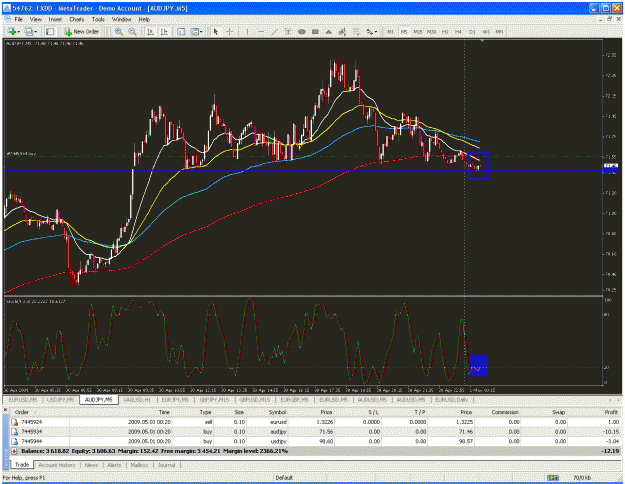Open the Indicators list icon
625x484 pixels.
point(181,31)
